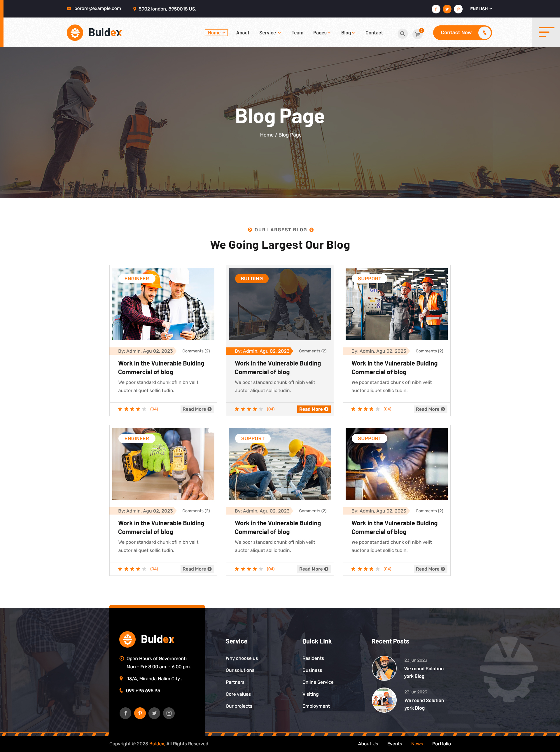Expand the Blog dropdown in navbar

[348, 32]
